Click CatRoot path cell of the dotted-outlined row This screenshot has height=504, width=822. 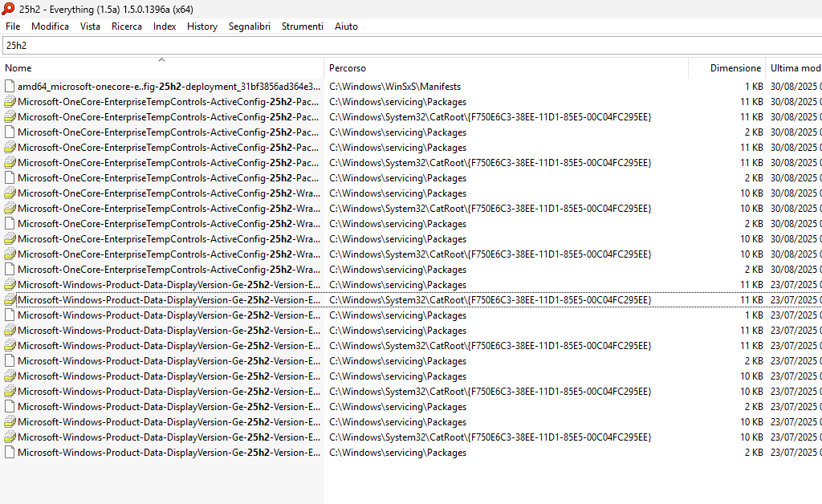point(490,300)
